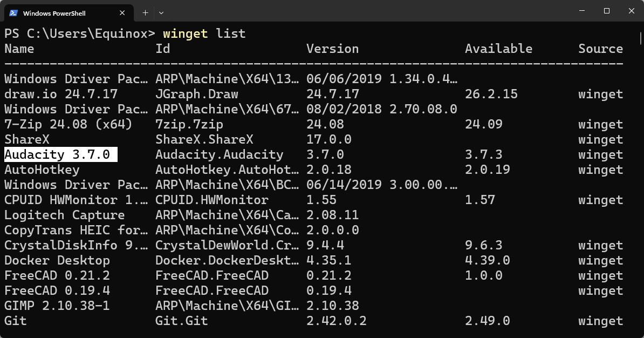Open the terminal profile dropdown chevron
Screen dimensions: 644x338
coord(160,12)
